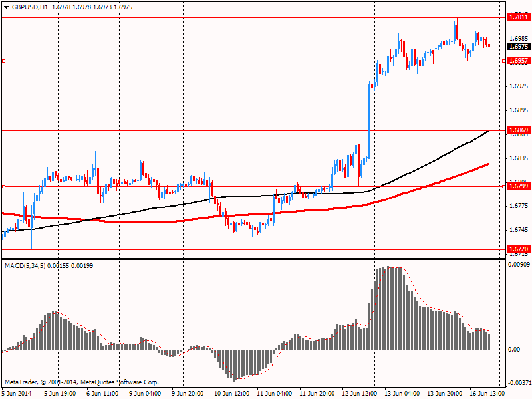Click the 1.6869 red price level label
This screenshot has height=399, width=532.
tap(517, 130)
